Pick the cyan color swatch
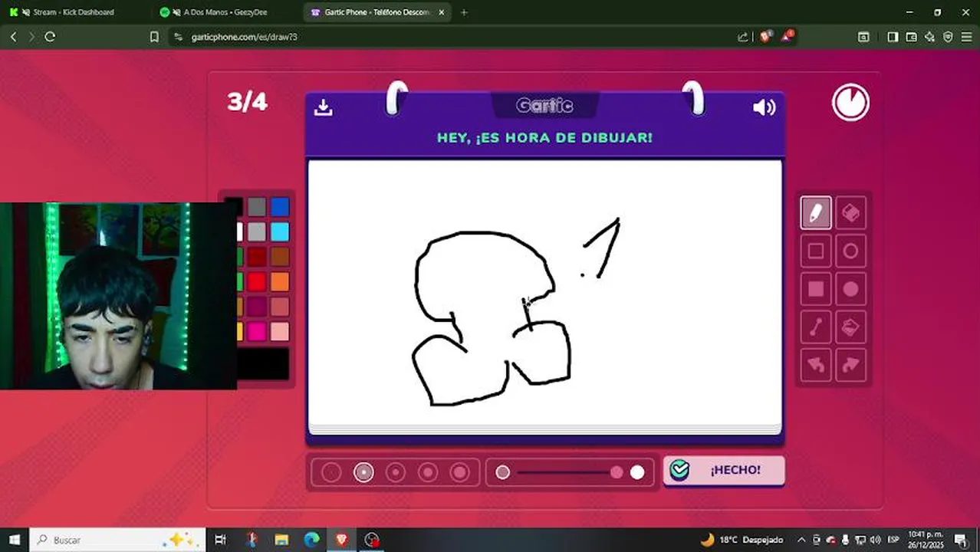Viewport: 980px width, 552px height. (280, 232)
